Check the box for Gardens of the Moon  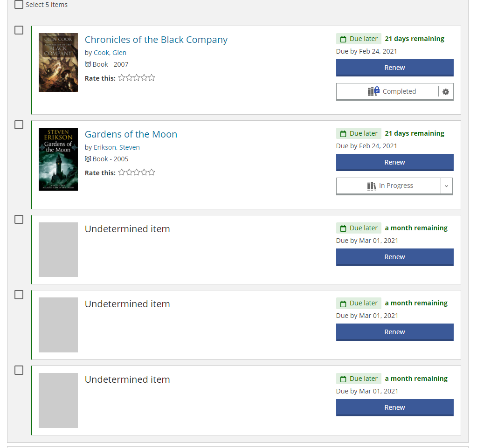[x=19, y=124]
